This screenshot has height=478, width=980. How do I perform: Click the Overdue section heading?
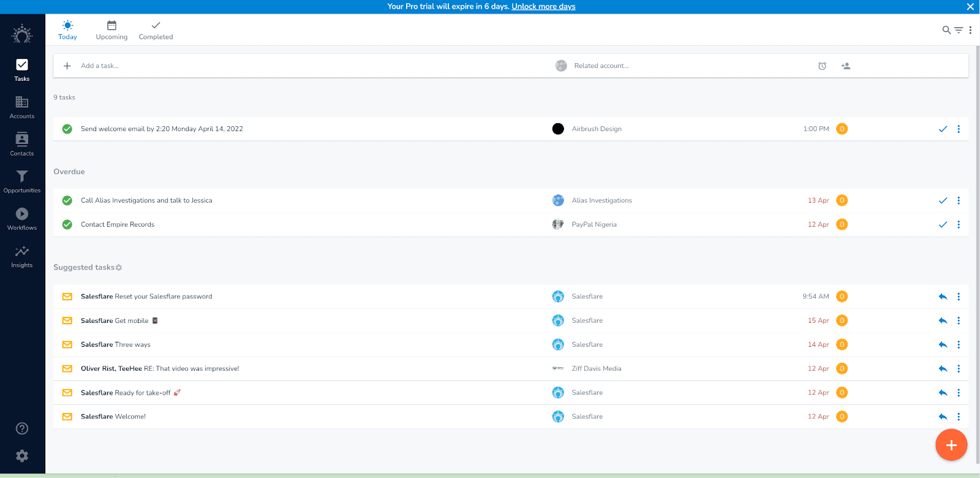click(69, 172)
